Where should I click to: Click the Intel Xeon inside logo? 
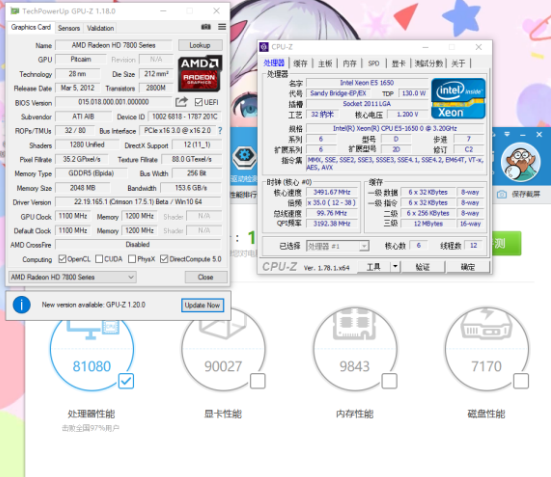458,98
